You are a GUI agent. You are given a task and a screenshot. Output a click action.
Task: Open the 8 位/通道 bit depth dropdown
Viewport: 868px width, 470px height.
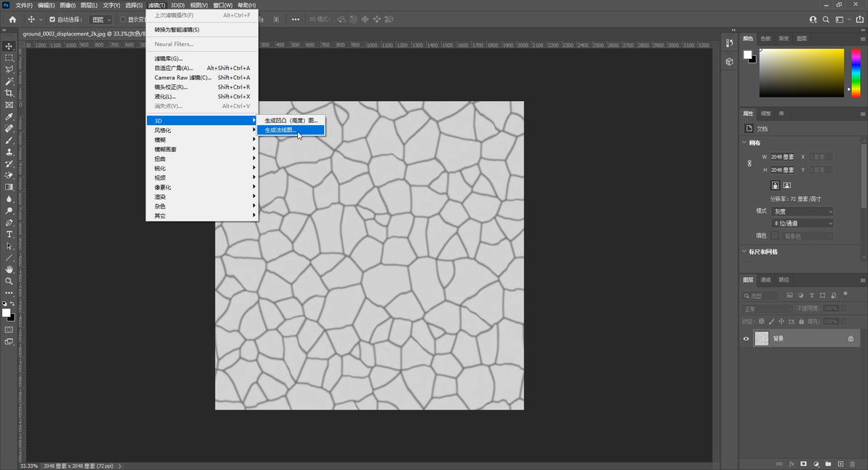pyautogui.click(x=802, y=223)
